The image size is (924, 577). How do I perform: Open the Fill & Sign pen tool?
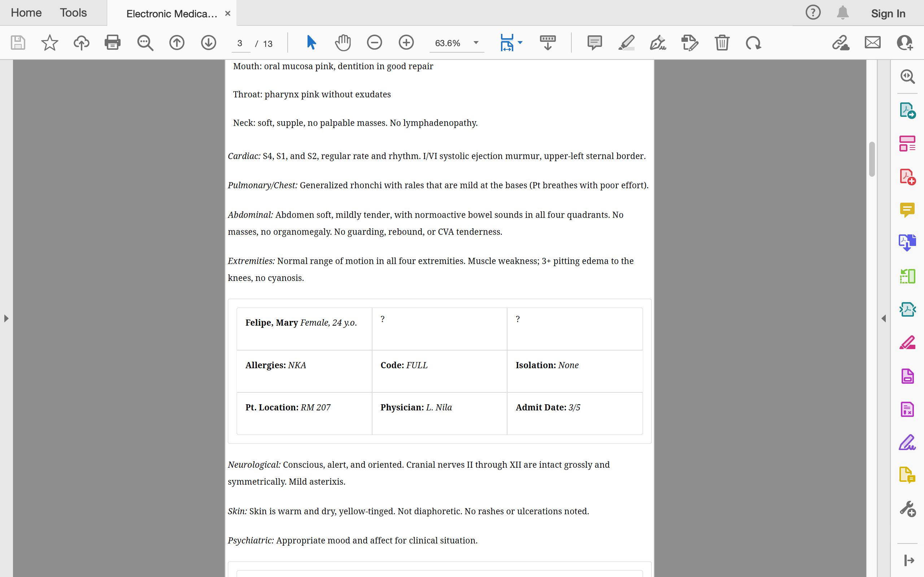click(658, 42)
